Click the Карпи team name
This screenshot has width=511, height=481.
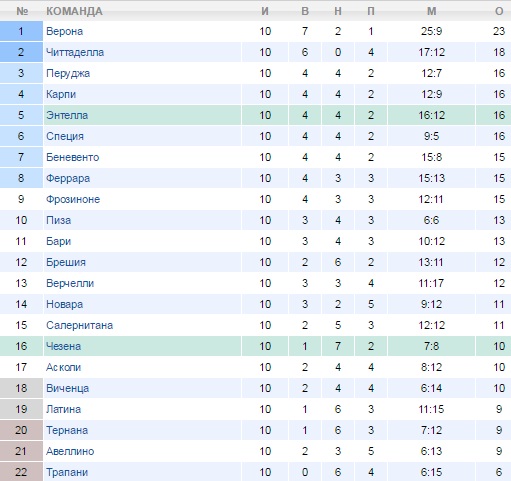pyautogui.click(x=61, y=94)
